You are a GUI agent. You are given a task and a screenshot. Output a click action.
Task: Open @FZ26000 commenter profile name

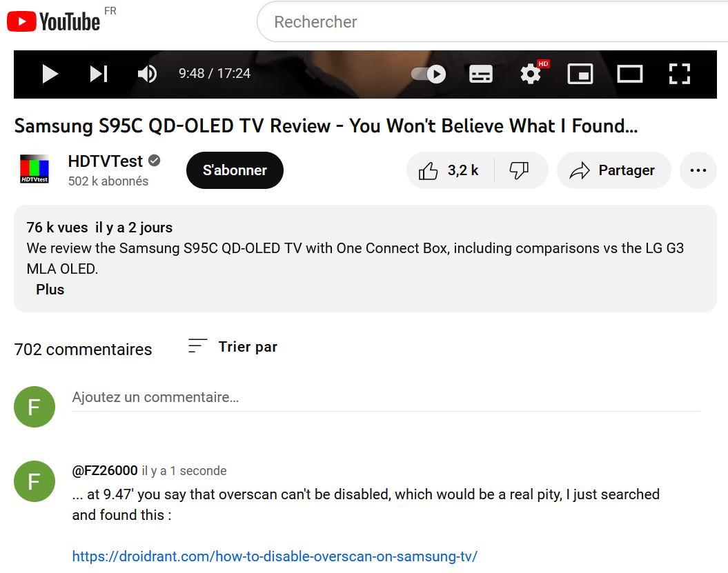pos(105,470)
